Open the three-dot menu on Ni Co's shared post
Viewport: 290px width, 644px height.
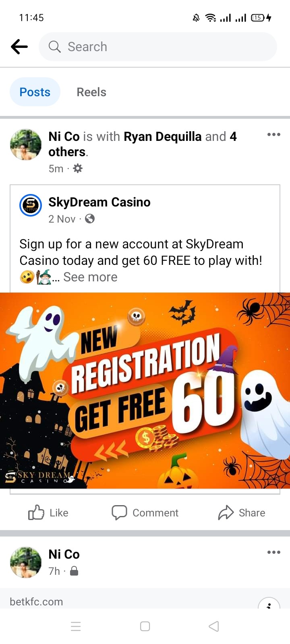(273, 134)
